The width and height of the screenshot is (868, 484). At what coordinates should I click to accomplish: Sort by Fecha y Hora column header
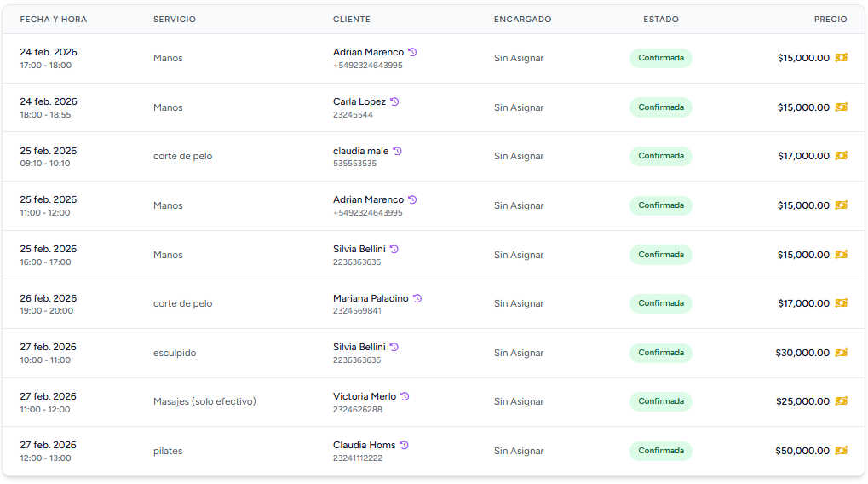point(54,20)
